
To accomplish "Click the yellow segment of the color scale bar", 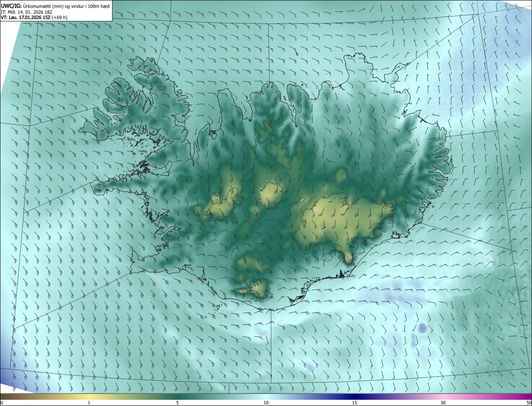I will coord(89,396).
